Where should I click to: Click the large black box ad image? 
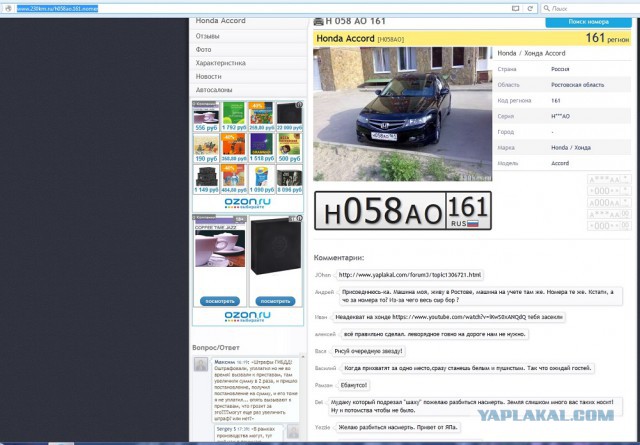coord(276,246)
